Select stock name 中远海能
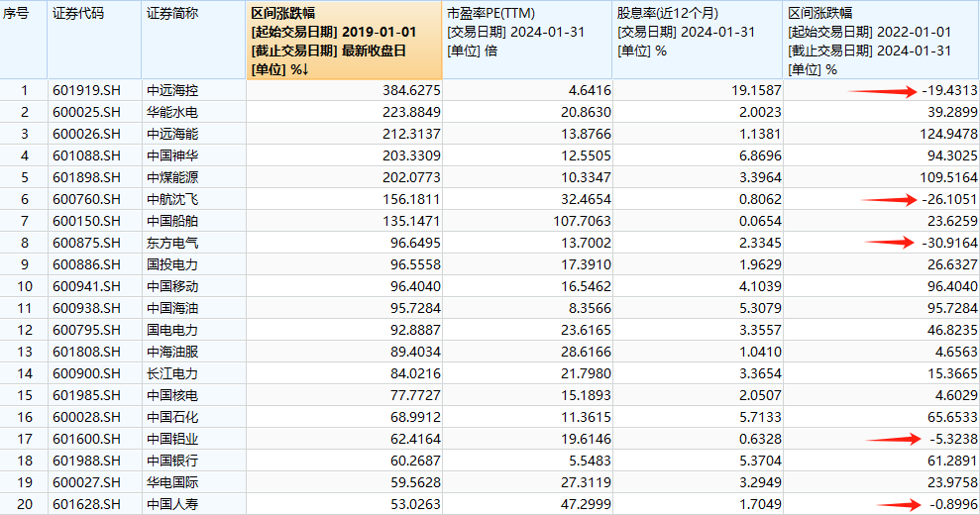This screenshot has height=515, width=980. point(172,134)
